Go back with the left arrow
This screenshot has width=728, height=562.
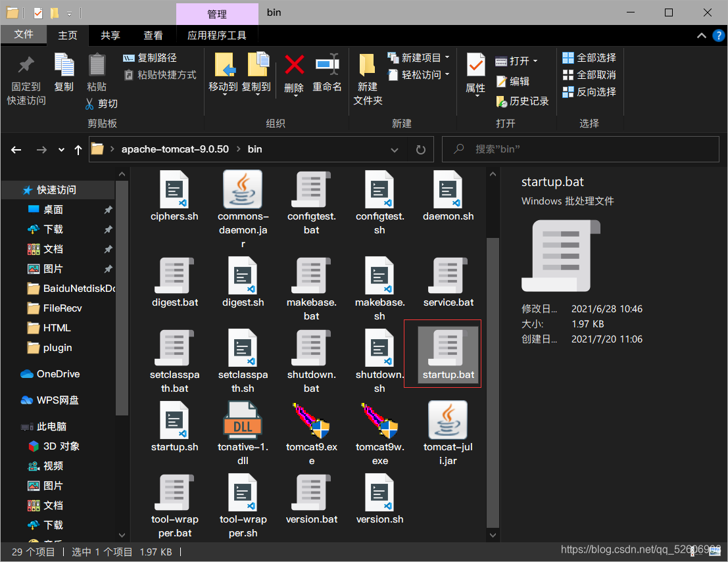coord(16,149)
